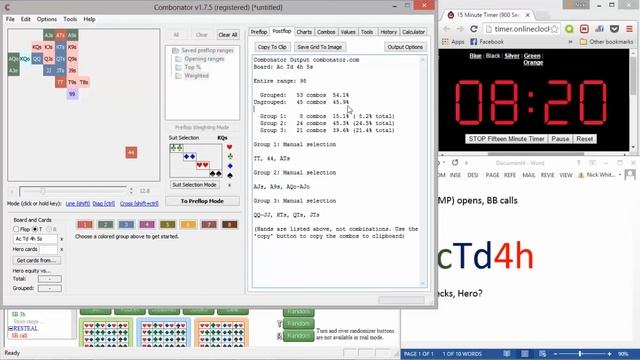Click the Copy To Clip button
This screenshot has height=360, width=640.
coord(272,47)
